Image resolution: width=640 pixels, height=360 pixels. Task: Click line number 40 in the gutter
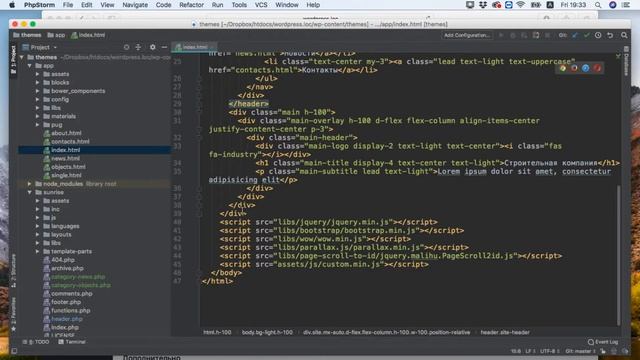coord(177,222)
